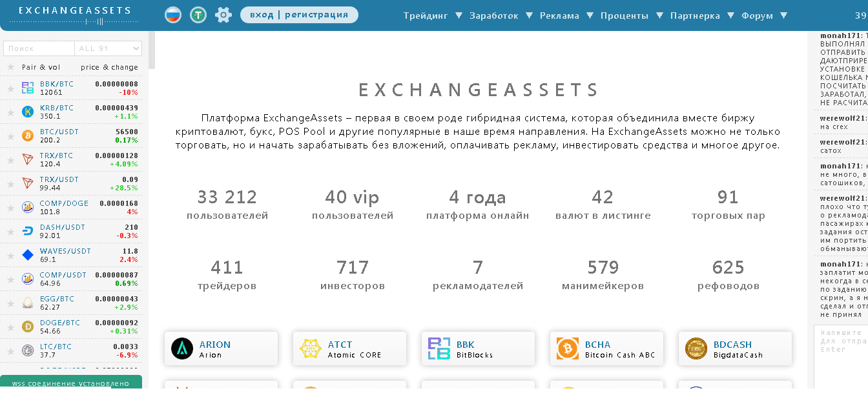Click the BBK BitBlocks logo icon
This screenshot has height=393, width=868.
point(439,349)
